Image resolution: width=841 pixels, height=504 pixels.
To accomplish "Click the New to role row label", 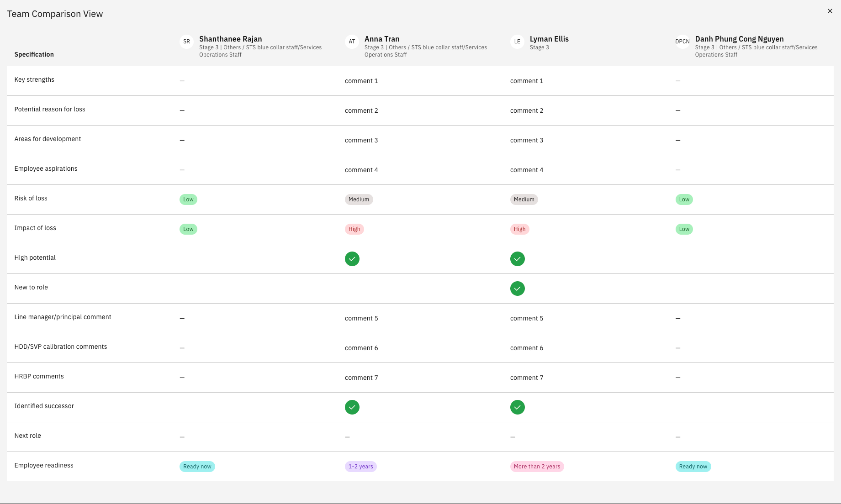I will [x=31, y=287].
